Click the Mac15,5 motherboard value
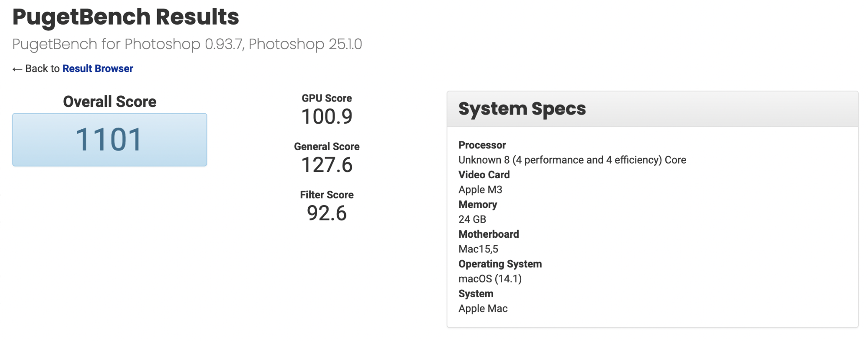The image size is (868, 341). coord(478,249)
